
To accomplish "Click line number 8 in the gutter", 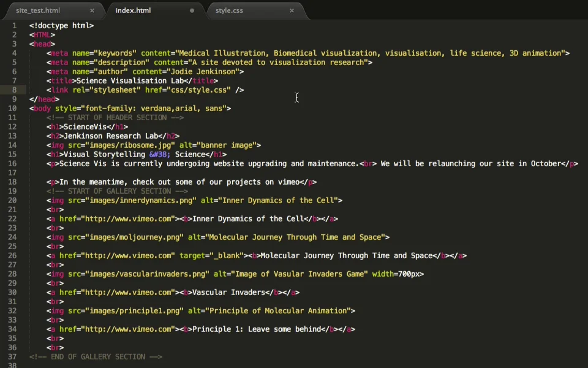I will pos(14,90).
